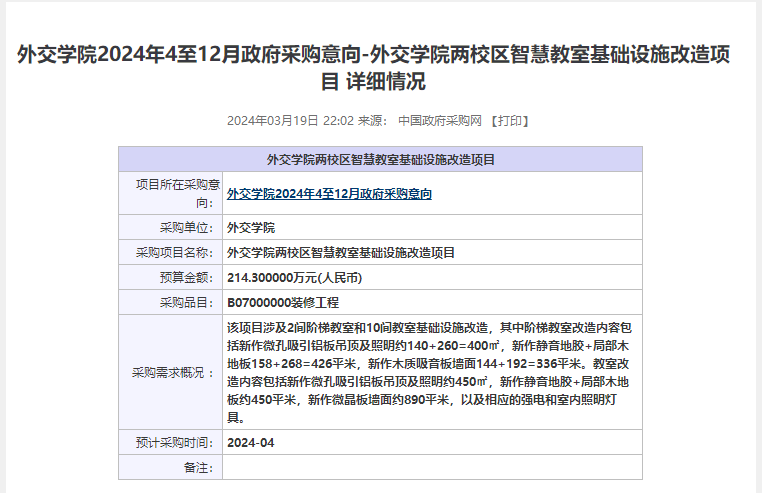Select the budget value 214.300000万元(人民币)

295,277
